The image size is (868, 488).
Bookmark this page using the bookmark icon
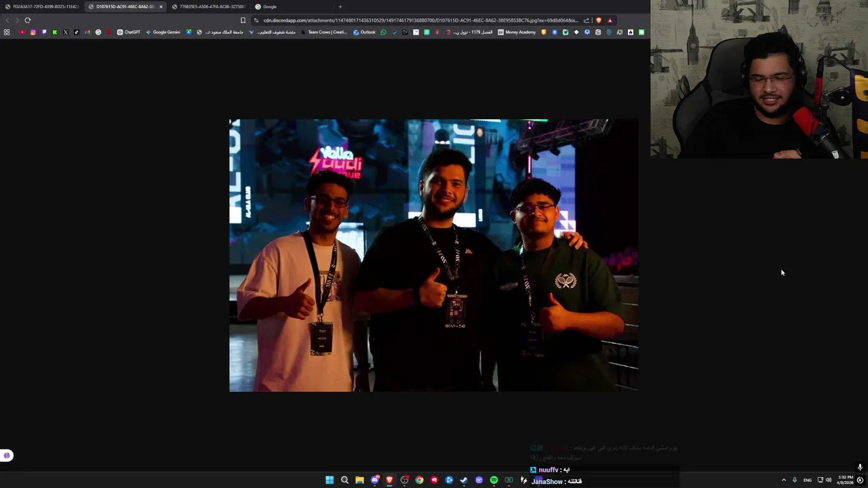click(x=243, y=20)
